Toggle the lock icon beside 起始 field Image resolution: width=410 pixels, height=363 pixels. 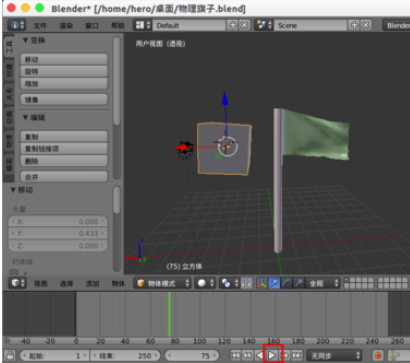point(10,355)
